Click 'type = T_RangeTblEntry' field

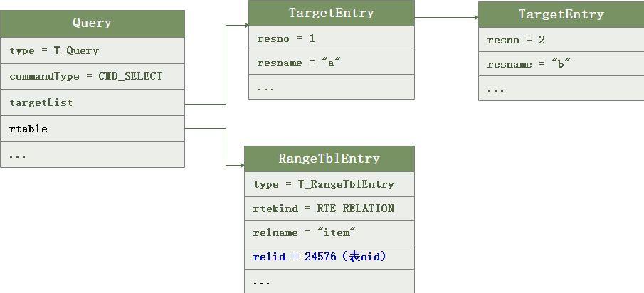click(x=329, y=184)
